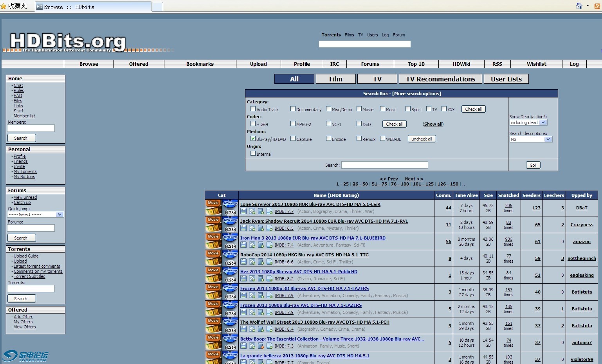Download the Her 2013 torrent floppy icon
The image size is (602, 364).
pos(243,279)
